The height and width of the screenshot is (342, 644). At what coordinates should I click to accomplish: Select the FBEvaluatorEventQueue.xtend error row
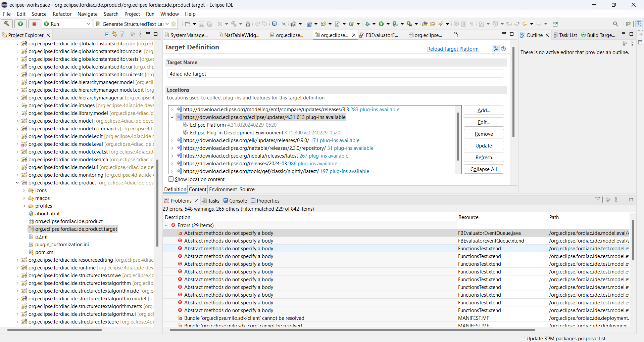coord(396,241)
